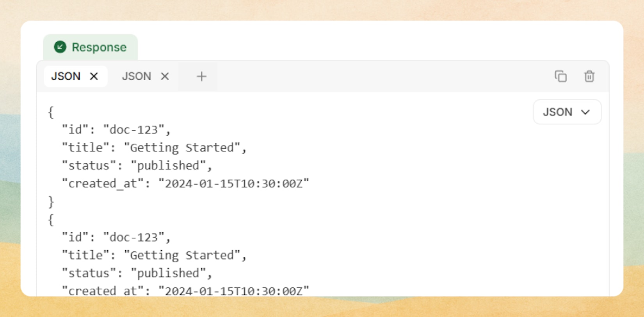Click the first object's "title" line
644x317 pixels.
click(154, 148)
